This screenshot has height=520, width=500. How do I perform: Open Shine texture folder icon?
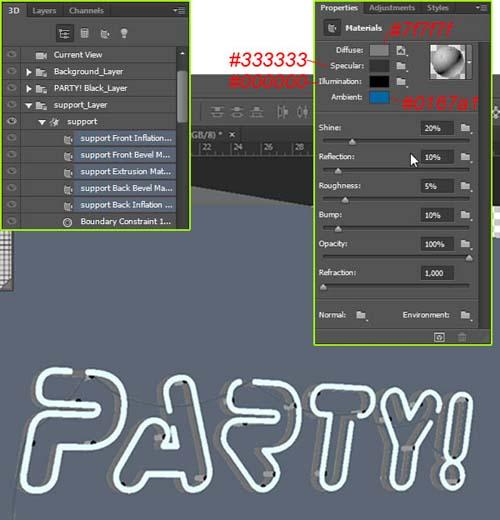(x=466, y=128)
